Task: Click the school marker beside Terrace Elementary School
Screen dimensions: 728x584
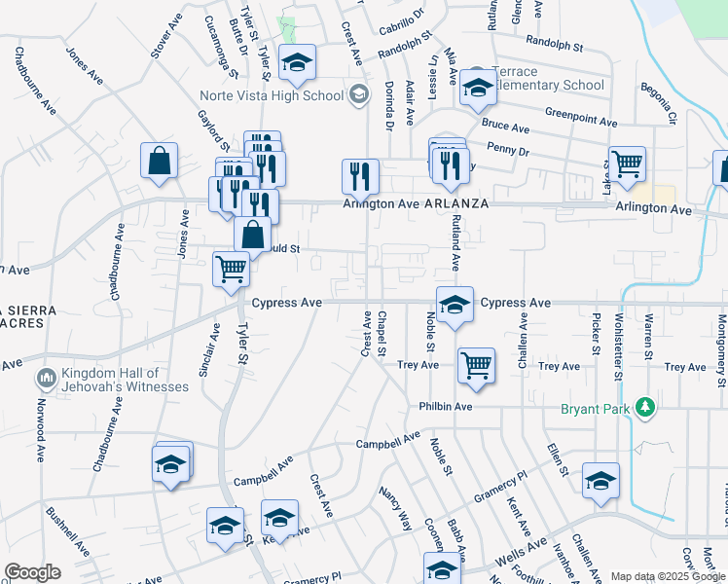Action: 477,89
